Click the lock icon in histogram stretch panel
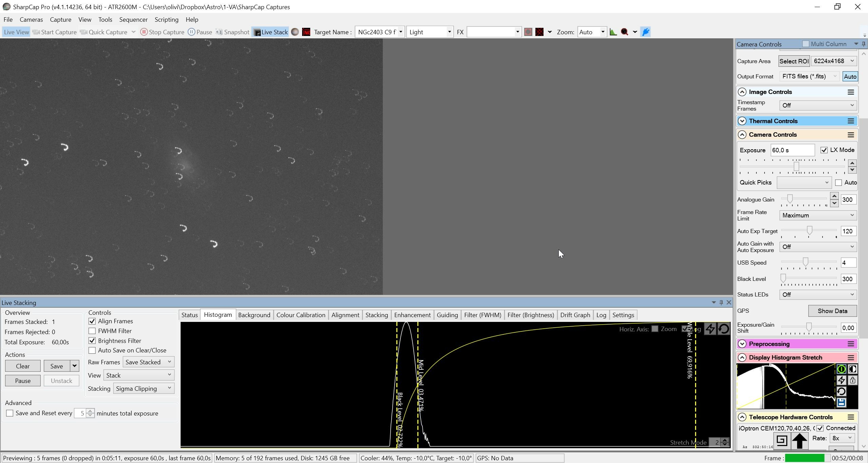Screen dimensions: 868x463 pos(852,380)
